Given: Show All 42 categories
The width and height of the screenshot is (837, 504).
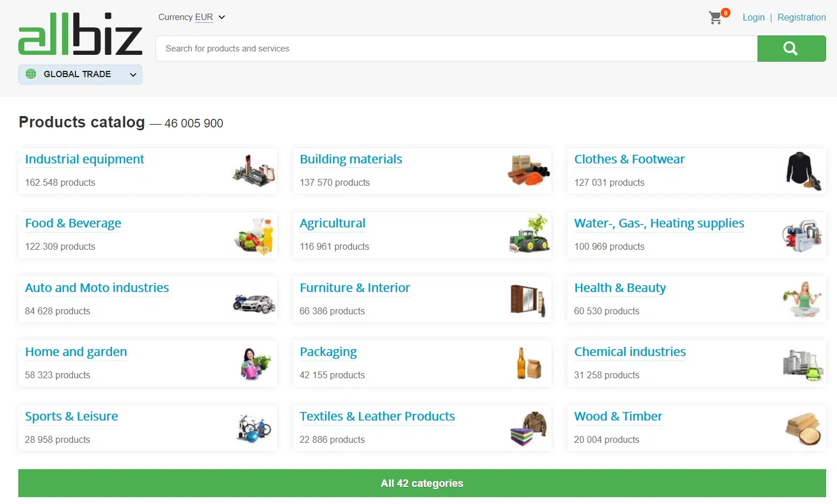Looking at the screenshot, I should click(x=422, y=483).
